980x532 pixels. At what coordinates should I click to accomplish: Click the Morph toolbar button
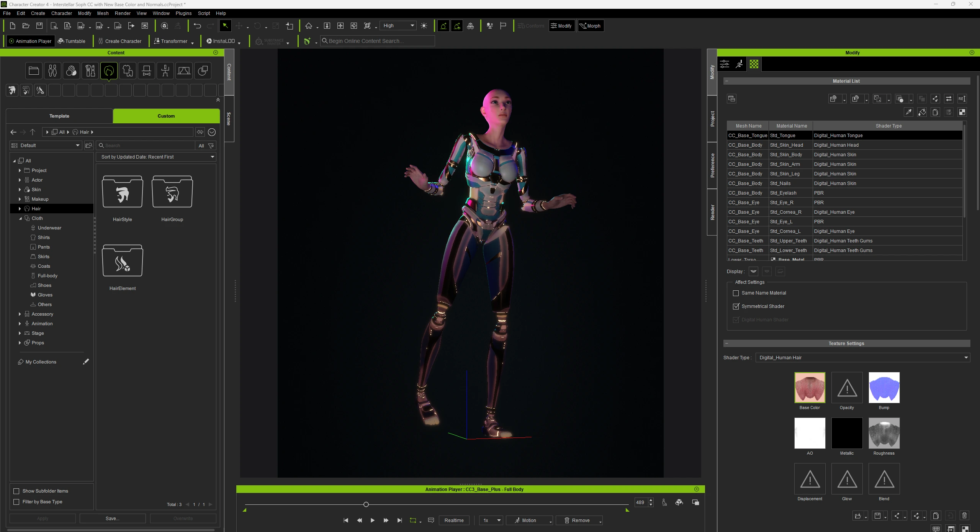coord(590,26)
